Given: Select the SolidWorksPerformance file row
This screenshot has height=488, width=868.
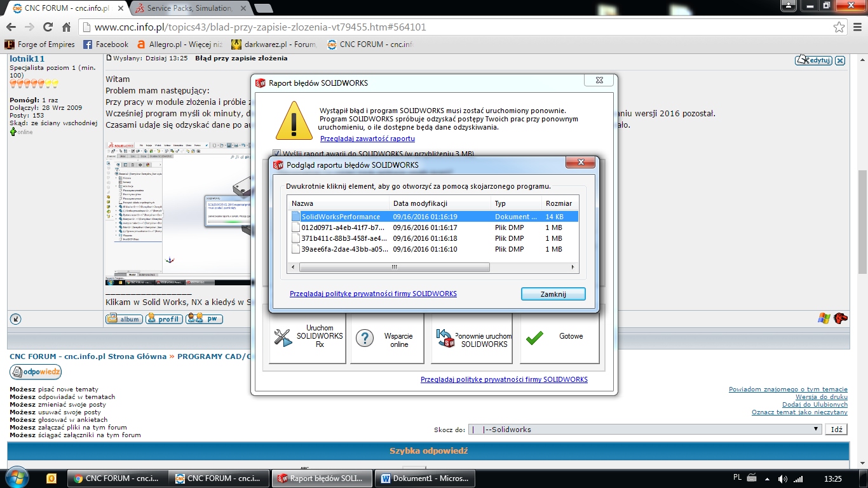Looking at the screenshot, I should (433, 217).
